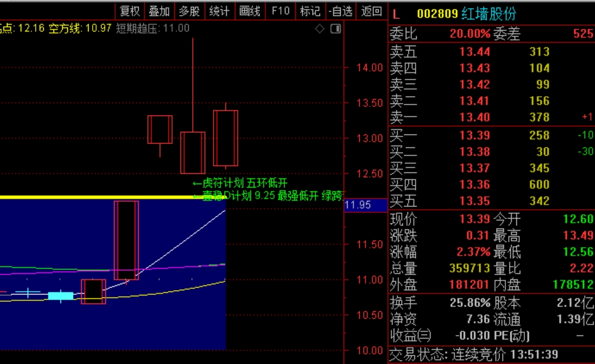Open F10 company info
595x364 pixels.
280,11
